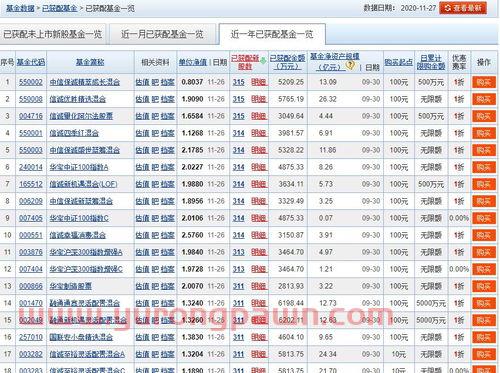Screen dimensions: 500x373
Task: Click 购买 button for fund 003282
Action: (x=484, y=354)
